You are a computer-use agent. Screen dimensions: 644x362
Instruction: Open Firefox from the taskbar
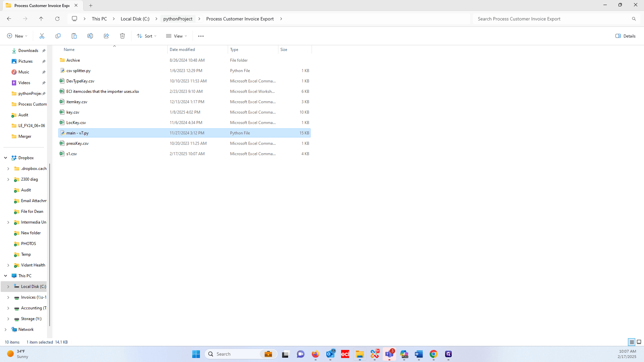(315, 354)
